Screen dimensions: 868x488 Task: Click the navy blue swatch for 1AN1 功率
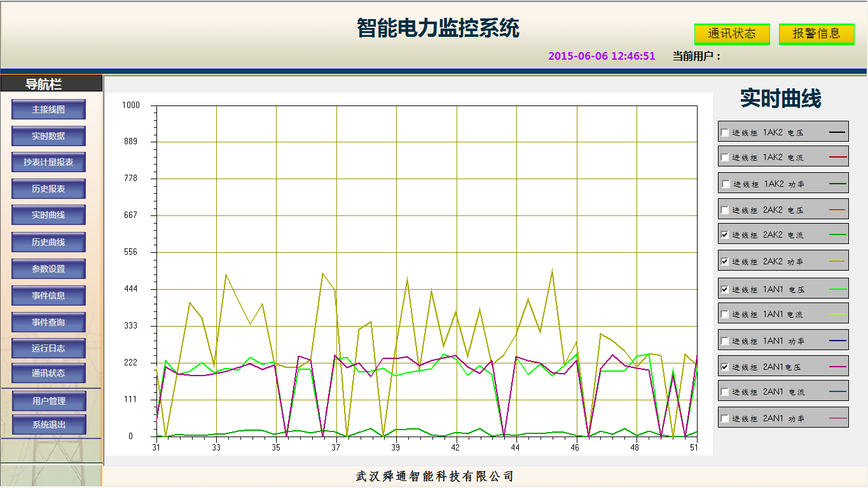point(837,341)
